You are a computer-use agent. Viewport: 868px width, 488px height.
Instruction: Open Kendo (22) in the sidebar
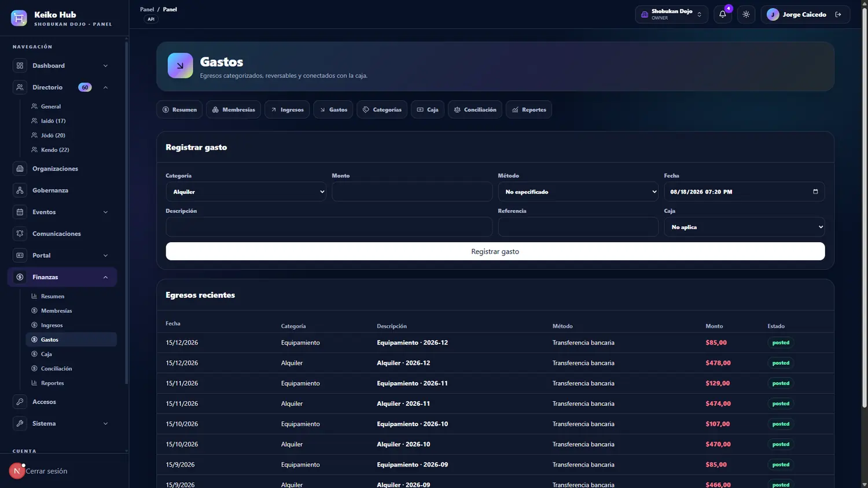click(x=55, y=150)
